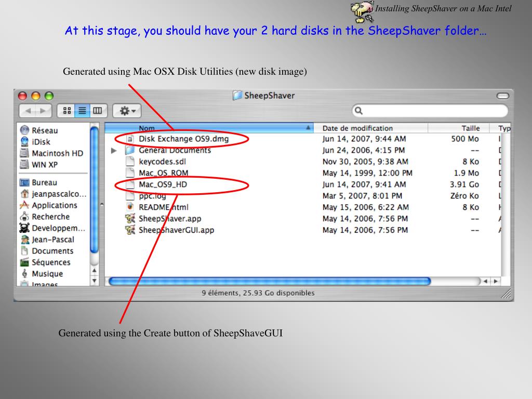This screenshot has height=399, width=532.
Task: Open Applications in the sidebar
Action: [48, 205]
